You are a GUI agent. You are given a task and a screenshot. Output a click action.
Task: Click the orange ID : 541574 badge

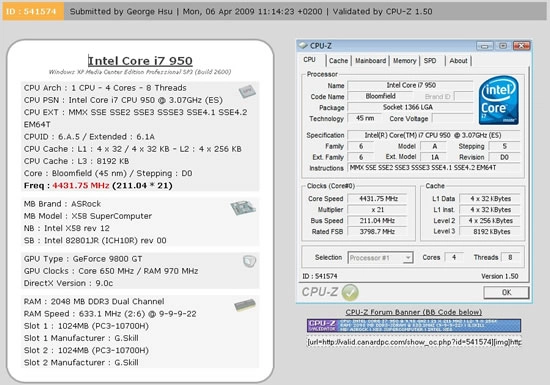(x=33, y=11)
